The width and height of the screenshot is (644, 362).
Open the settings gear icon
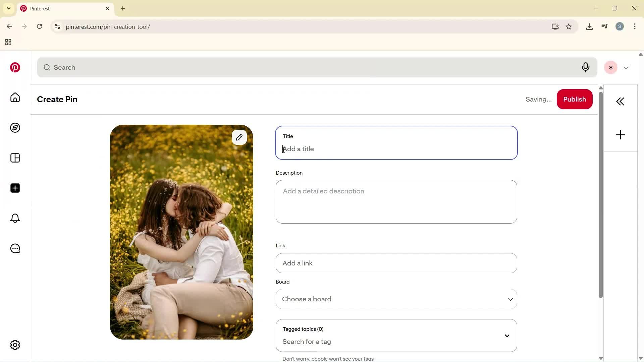tap(15, 345)
